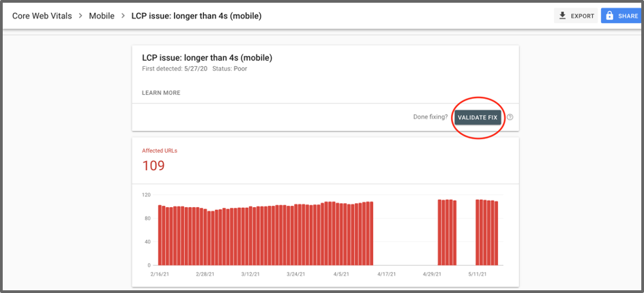Click the 'Done fixing?' text
This screenshot has height=293, width=644.
(430, 117)
